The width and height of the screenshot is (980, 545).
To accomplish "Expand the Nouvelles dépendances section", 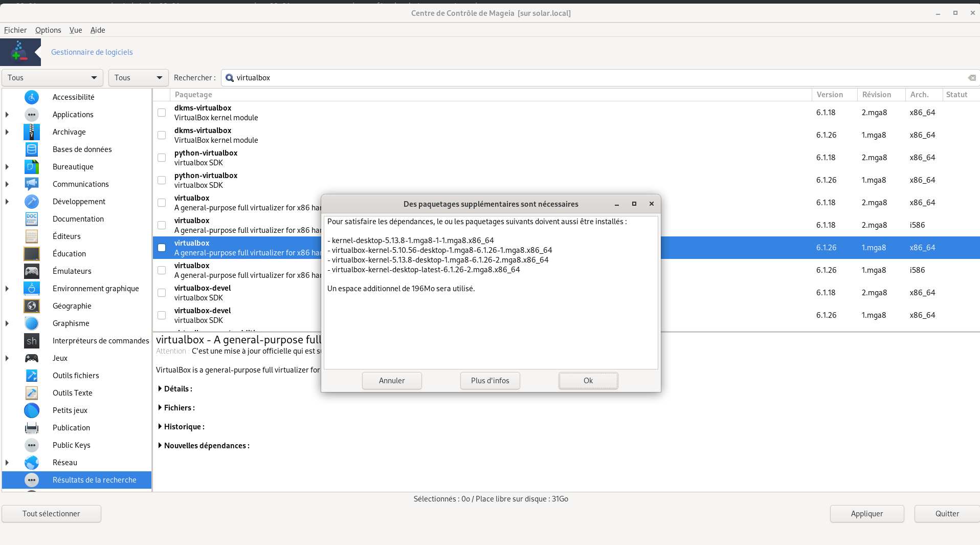I will pos(160,446).
